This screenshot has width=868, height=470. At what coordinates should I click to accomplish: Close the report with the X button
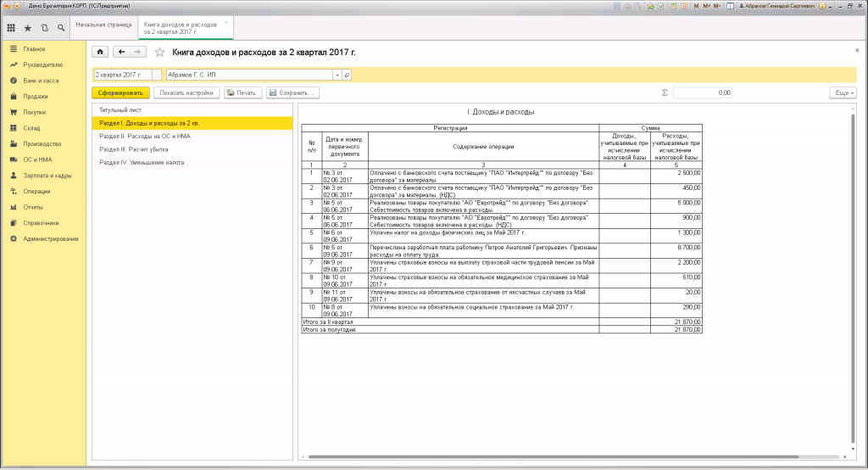click(x=857, y=50)
